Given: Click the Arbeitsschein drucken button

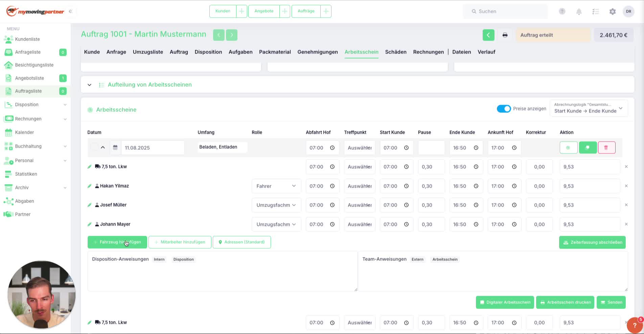Looking at the screenshot, I should point(565,302).
